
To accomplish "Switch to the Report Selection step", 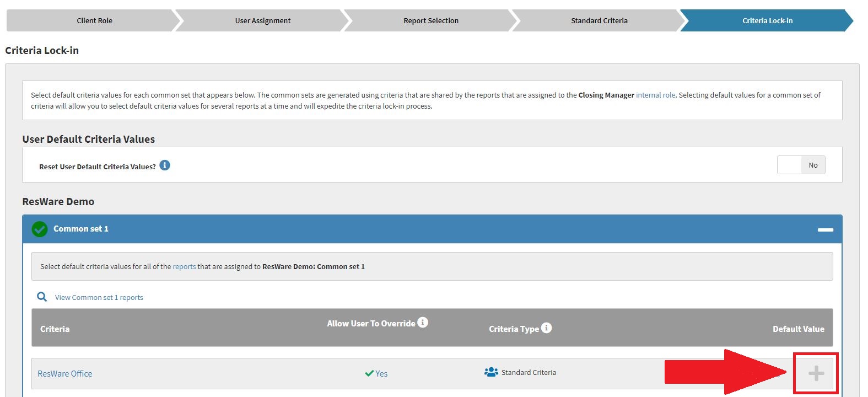I will [430, 20].
